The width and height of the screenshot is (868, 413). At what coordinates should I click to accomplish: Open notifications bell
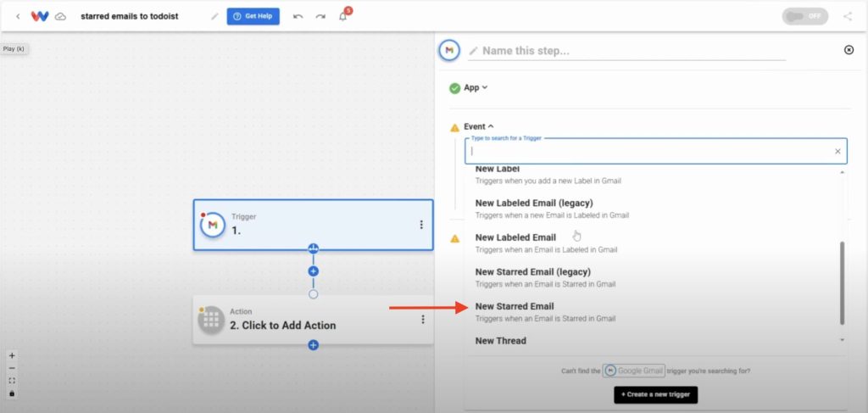[x=343, y=16]
